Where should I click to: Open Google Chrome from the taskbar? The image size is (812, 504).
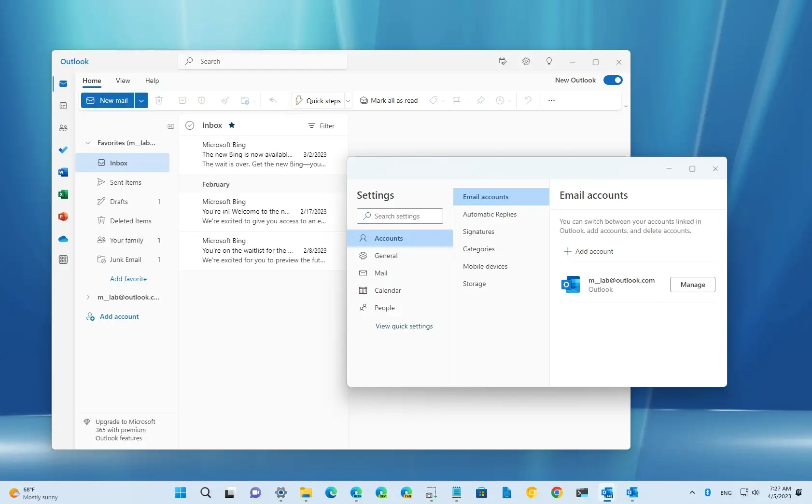[557, 492]
